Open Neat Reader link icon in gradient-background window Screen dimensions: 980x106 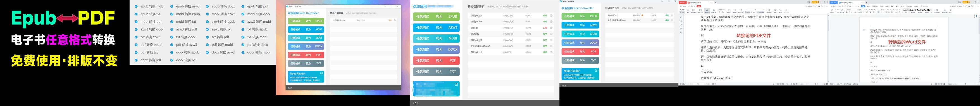coord(321,73)
